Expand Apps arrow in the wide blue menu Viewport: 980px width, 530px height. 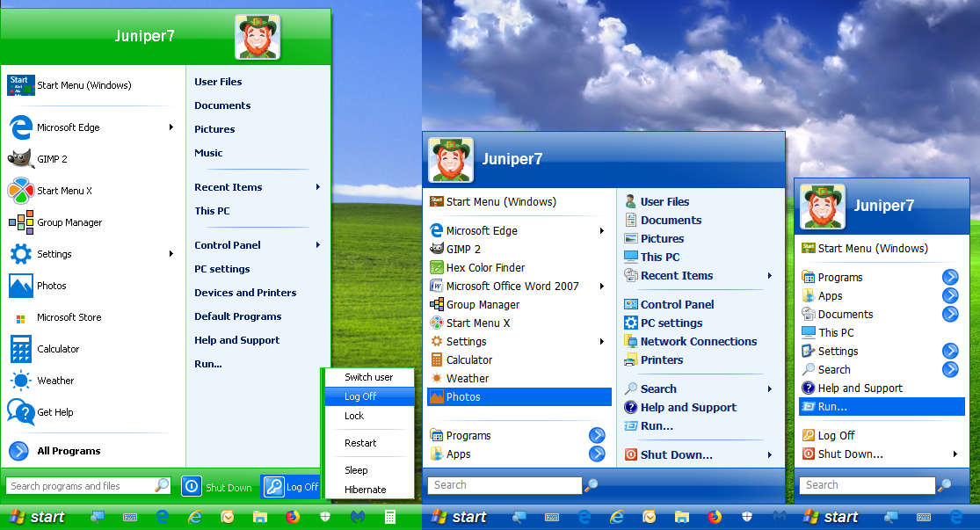click(x=597, y=454)
